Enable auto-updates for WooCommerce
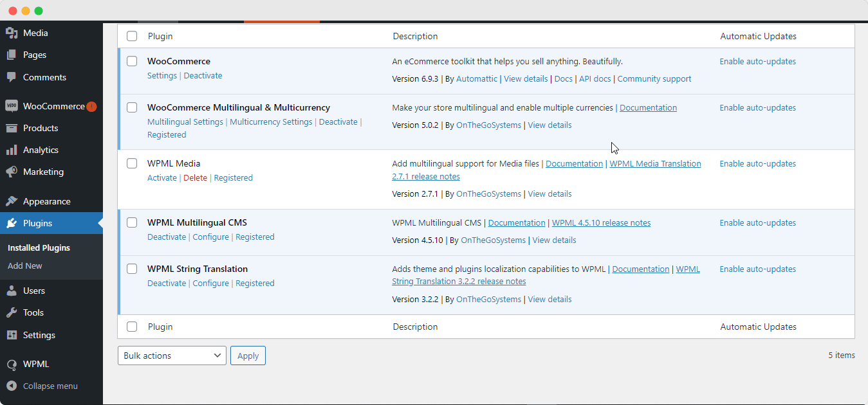Screen dimensions: 868x405 pos(758,62)
